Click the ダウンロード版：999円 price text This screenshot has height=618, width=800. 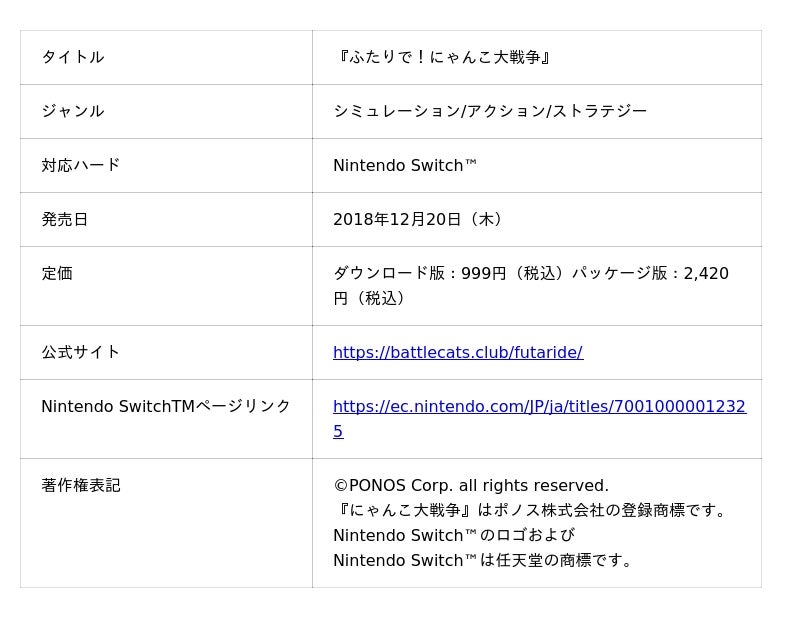coord(420,273)
